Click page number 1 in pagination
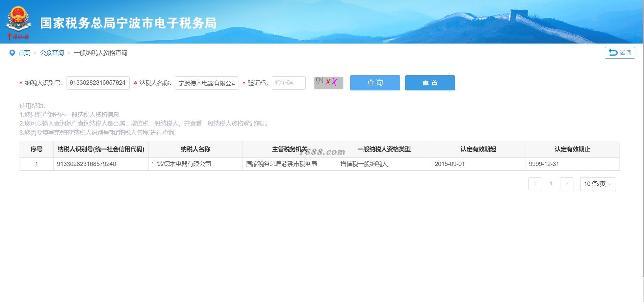 click(x=551, y=184)
